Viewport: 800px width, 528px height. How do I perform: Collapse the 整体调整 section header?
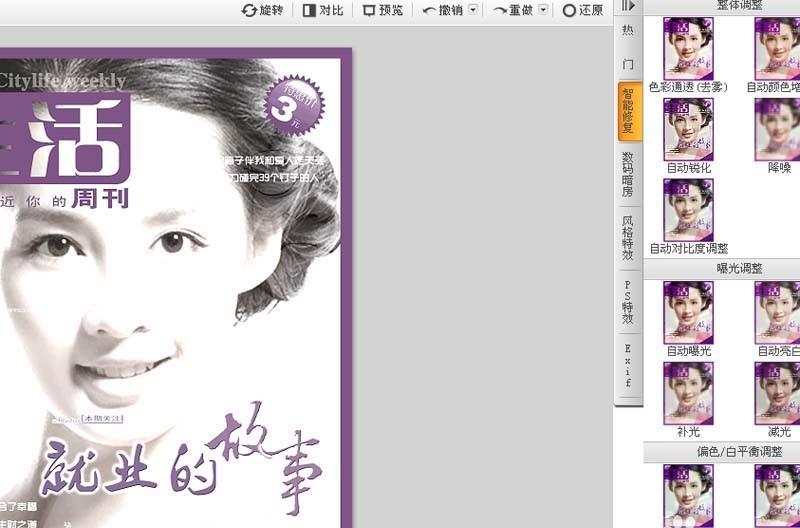pyautogui.click(x=721, y=6)
